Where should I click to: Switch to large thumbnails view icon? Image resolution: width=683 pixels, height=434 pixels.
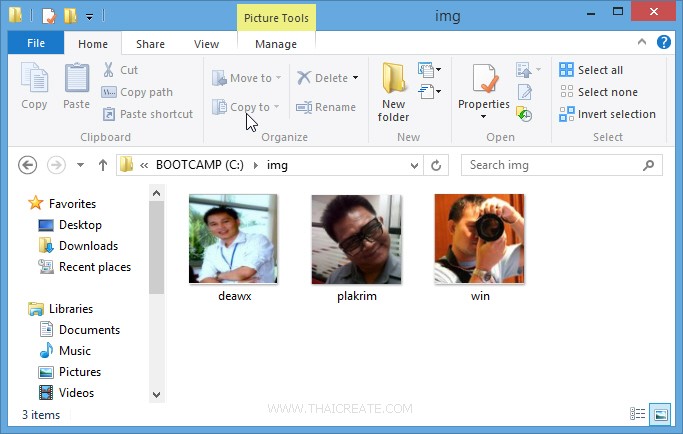(660, 414)
